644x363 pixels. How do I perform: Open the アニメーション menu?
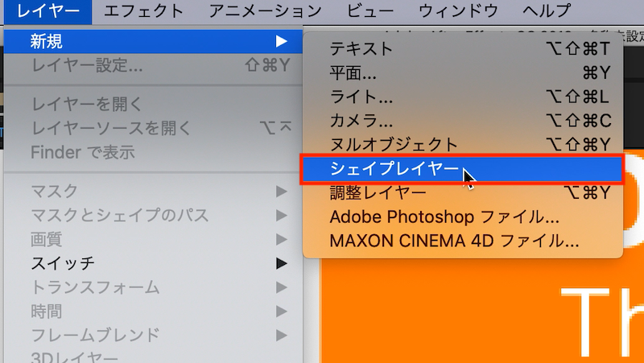(265, 11)
